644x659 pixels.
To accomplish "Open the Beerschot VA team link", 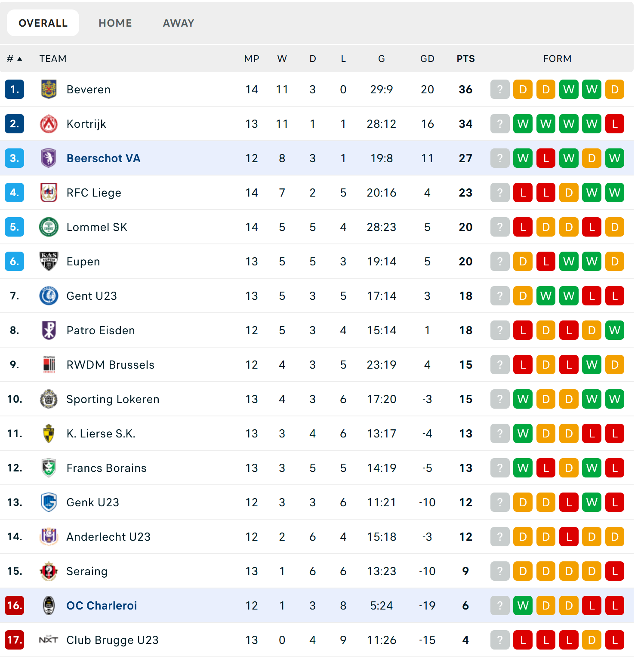I will 104,158.
